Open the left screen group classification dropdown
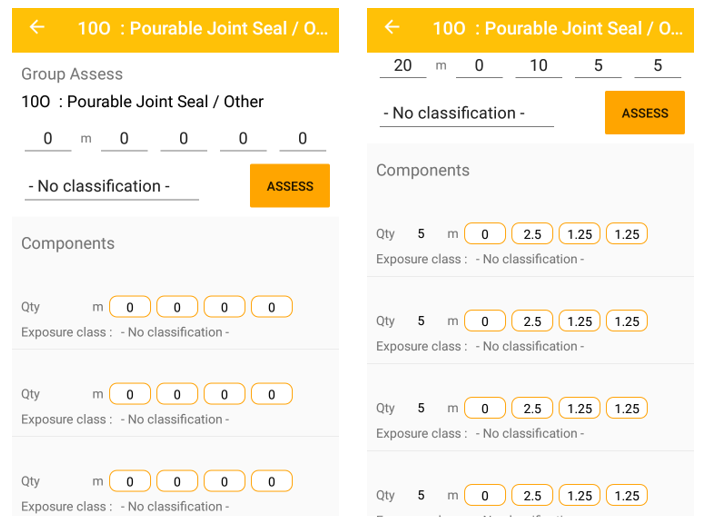This screenshot has width=710, height=530. [x=111, y=186]
